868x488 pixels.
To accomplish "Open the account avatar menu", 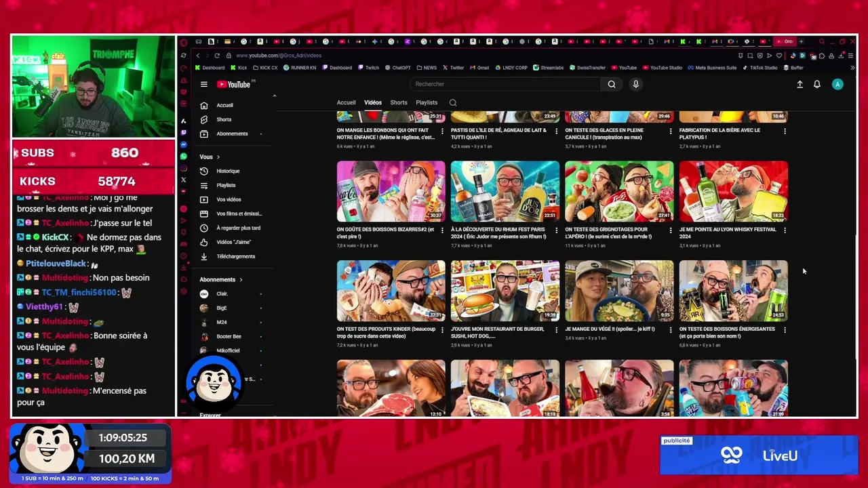I will [x=837, y=84].
